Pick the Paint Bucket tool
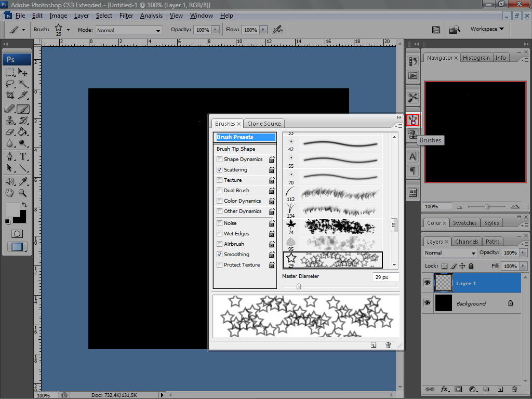 (x=23, y=131)
